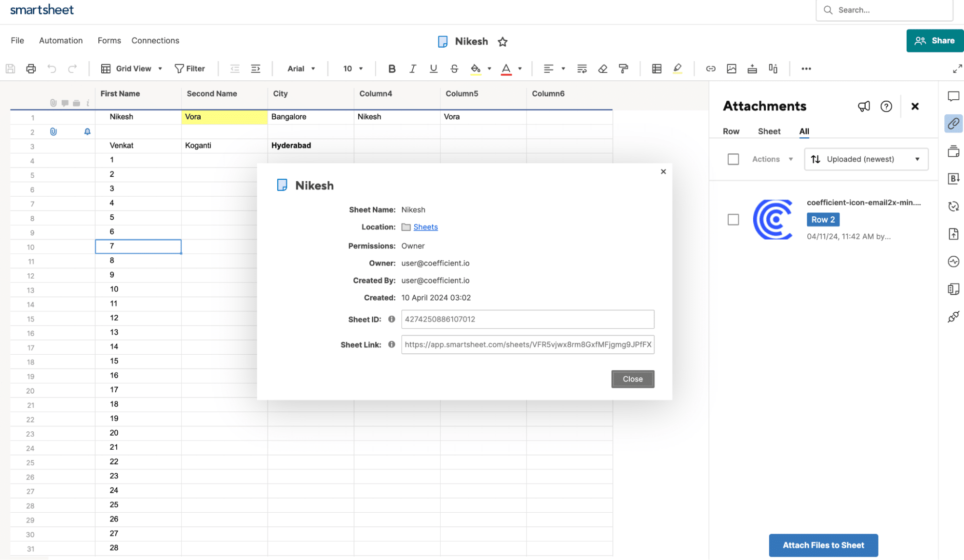Open Proofs icon in right rail

click(953, 151)
